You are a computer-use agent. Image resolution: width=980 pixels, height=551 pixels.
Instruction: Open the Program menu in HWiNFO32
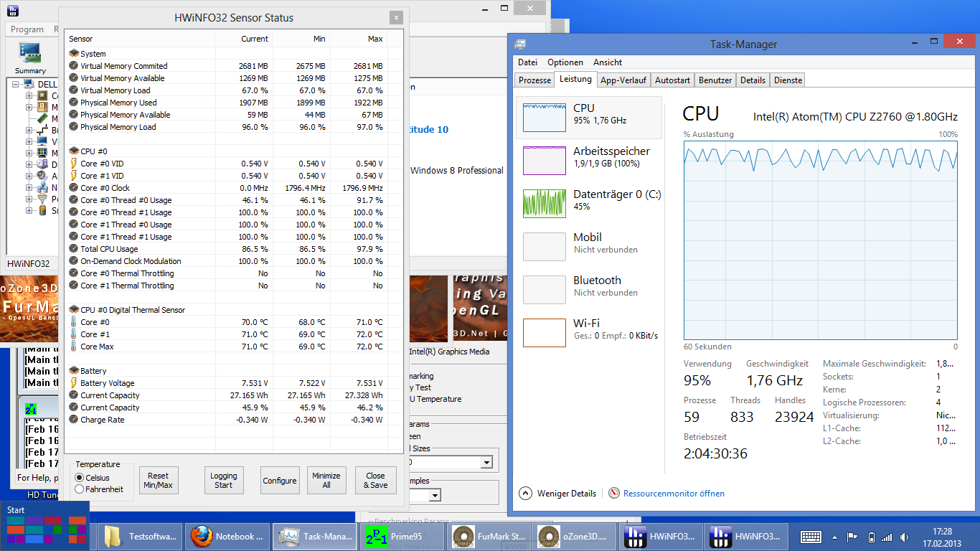27,29
